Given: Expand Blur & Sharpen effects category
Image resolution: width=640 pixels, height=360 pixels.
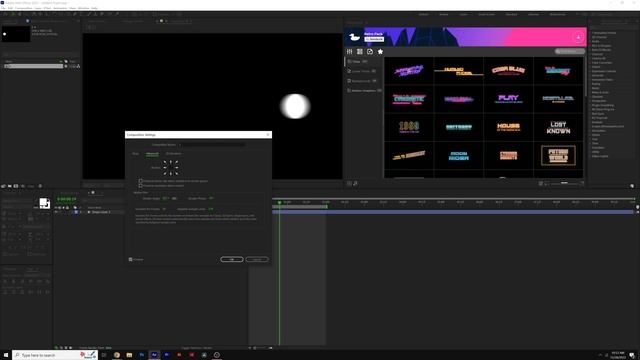Looking at the screenshot, I should (601, 46).
